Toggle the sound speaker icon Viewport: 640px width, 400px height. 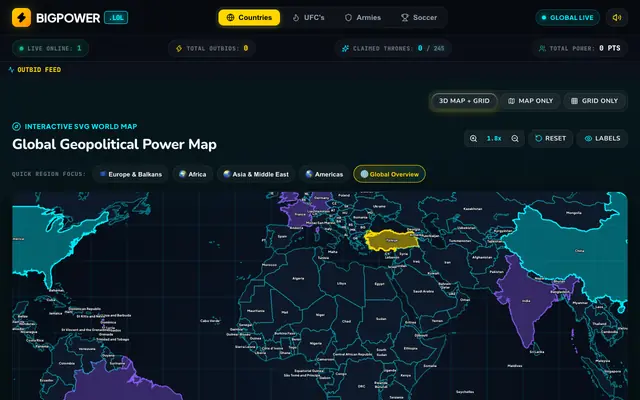click(617, 18)
